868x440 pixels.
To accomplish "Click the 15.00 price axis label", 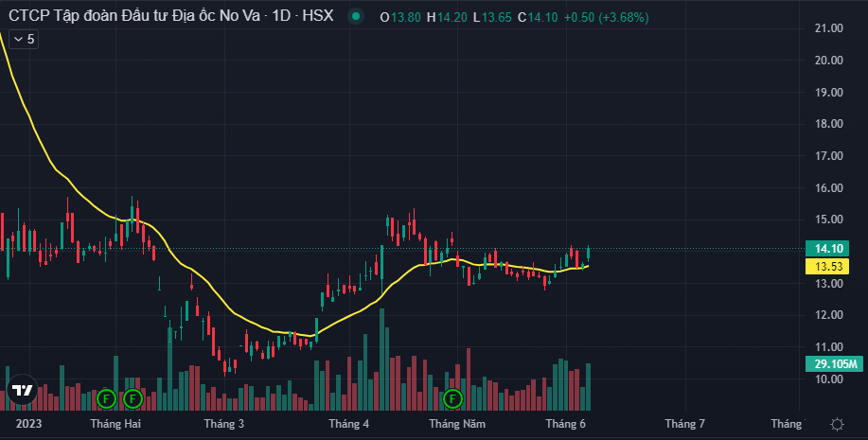I will tap(829, 220).
